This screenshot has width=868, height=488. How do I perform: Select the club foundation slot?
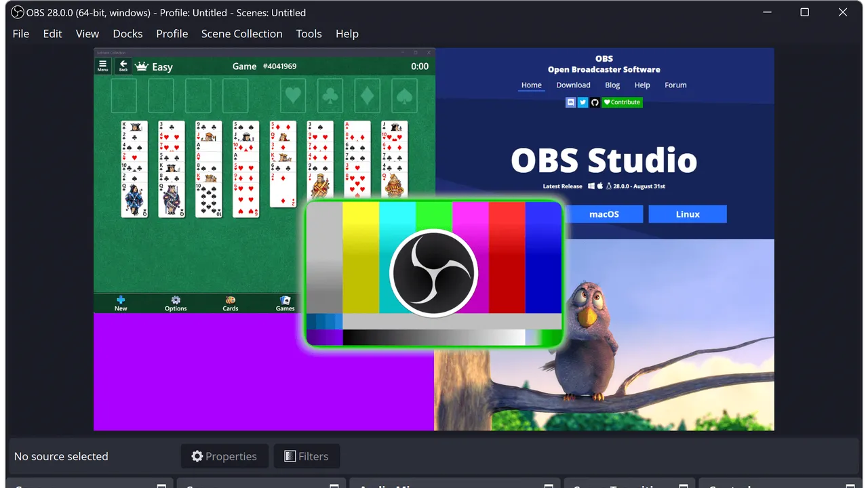(x=330, y=96)
